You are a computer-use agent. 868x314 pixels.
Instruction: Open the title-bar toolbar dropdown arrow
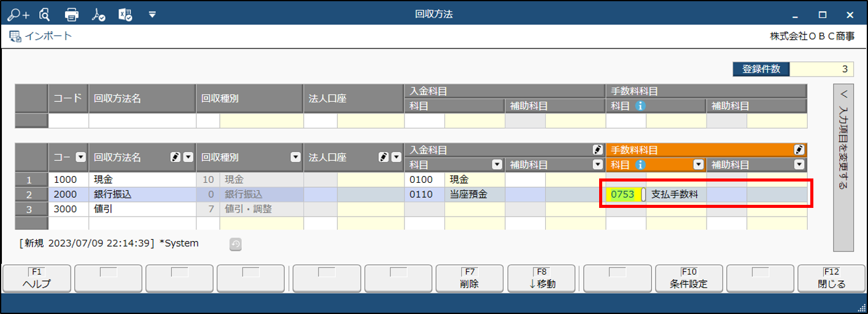152,14
